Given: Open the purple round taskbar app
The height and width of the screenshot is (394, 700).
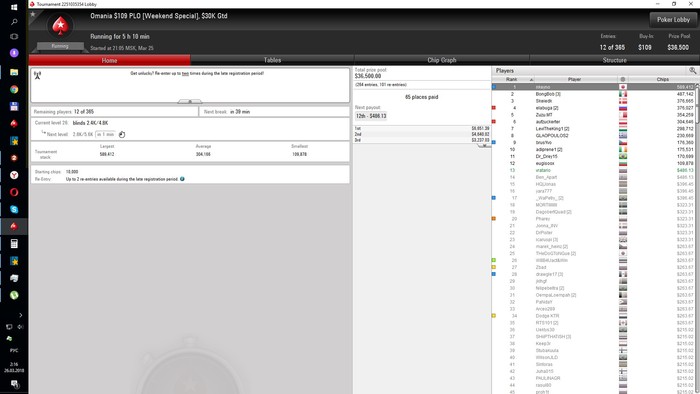Looking at the screenshot, I should click(x=14, y=53).
